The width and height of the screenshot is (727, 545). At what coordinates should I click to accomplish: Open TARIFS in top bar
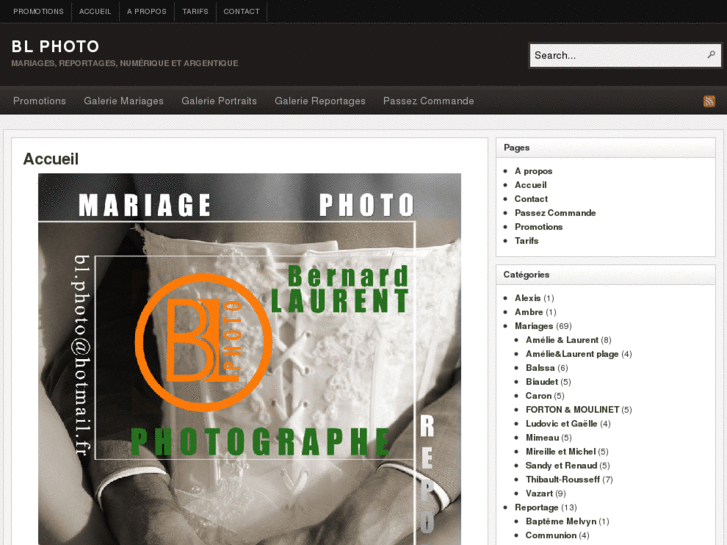tap(195, 12)
